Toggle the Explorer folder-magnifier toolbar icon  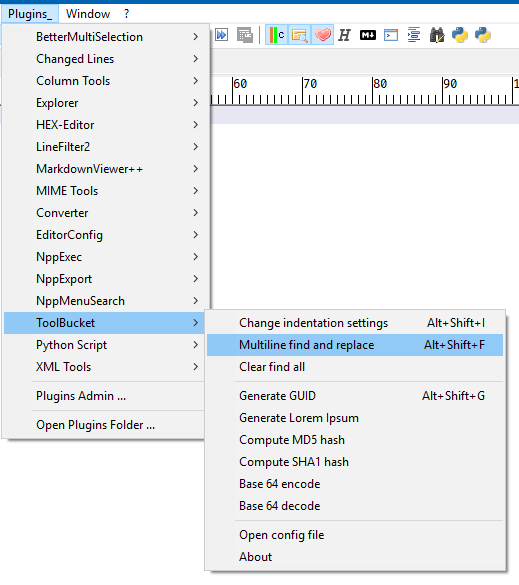click(300, 35)
